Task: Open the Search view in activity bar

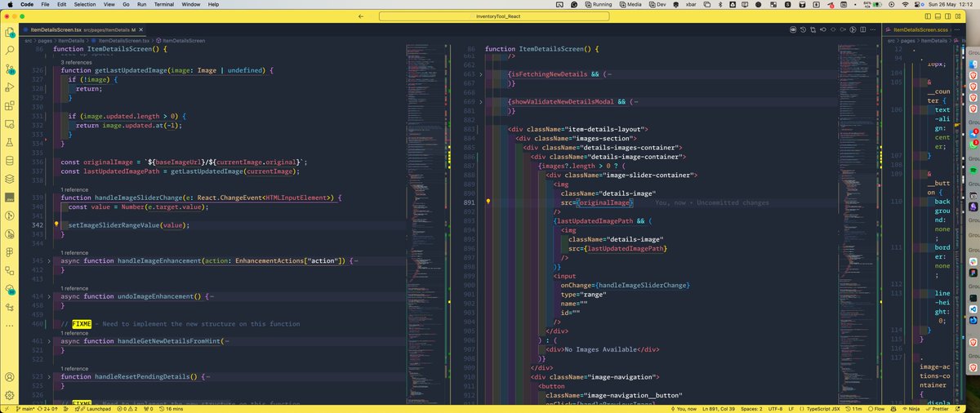Action: point(11,51)
